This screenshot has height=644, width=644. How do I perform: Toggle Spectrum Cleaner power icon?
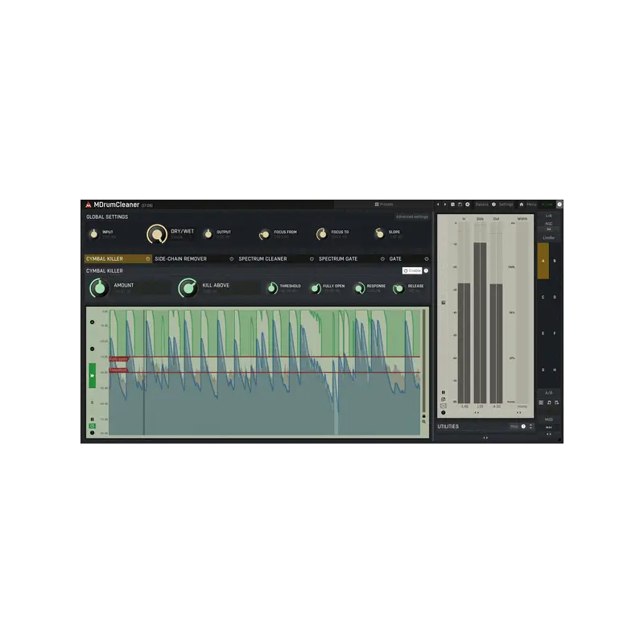[312, 258]
